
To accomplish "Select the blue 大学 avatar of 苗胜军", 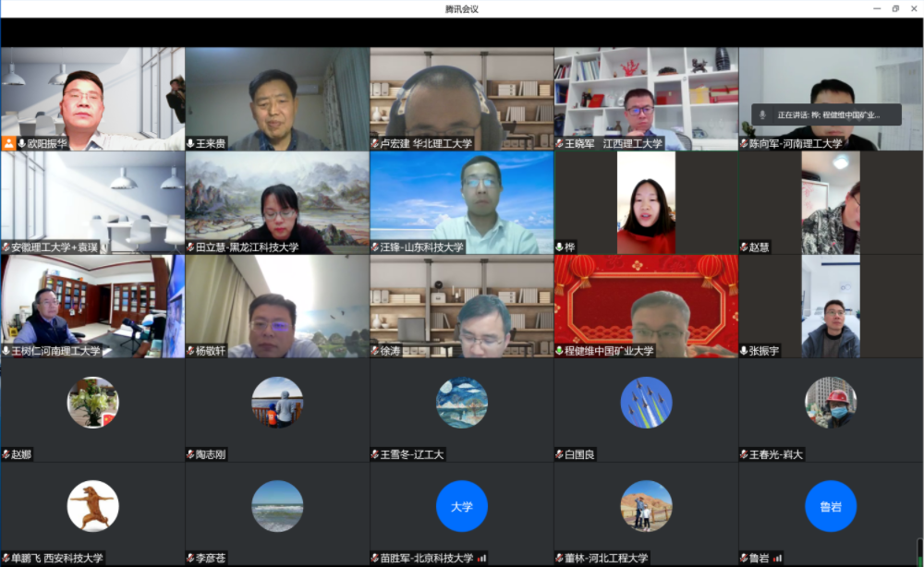I will tap(461, 506).
